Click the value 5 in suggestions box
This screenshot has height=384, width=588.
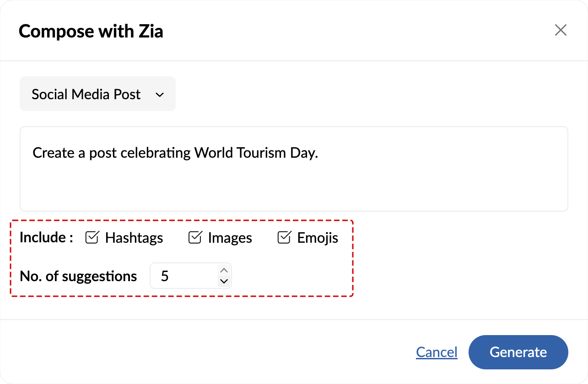point(165,276)
